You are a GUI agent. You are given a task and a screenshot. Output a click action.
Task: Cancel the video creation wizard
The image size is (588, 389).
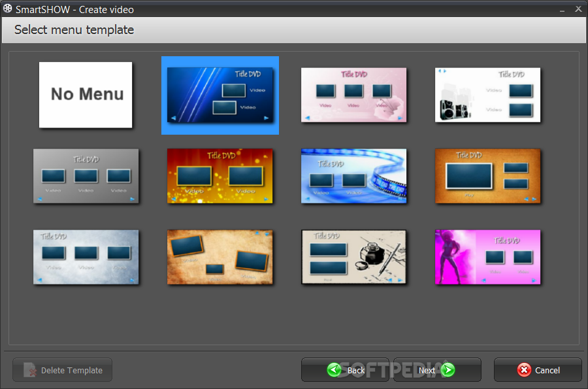[538, 370]
